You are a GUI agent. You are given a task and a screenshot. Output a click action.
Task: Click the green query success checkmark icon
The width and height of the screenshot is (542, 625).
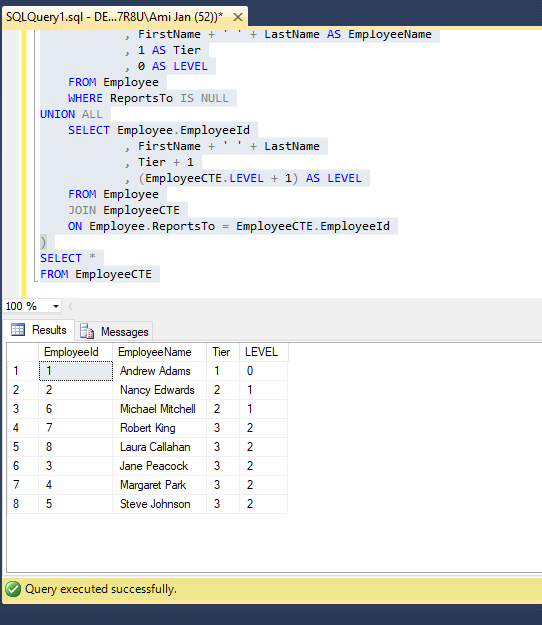coord(13,589)
